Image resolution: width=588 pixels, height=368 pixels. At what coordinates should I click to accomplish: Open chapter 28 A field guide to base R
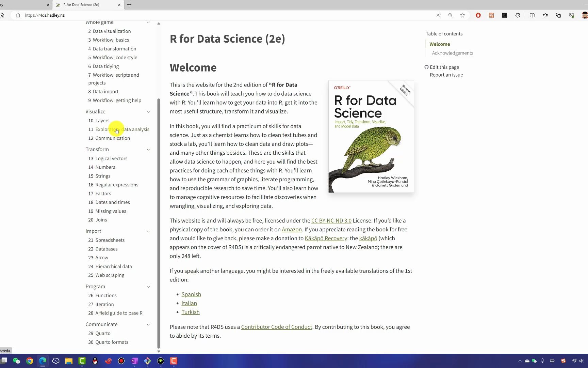[x=115, y=313]
